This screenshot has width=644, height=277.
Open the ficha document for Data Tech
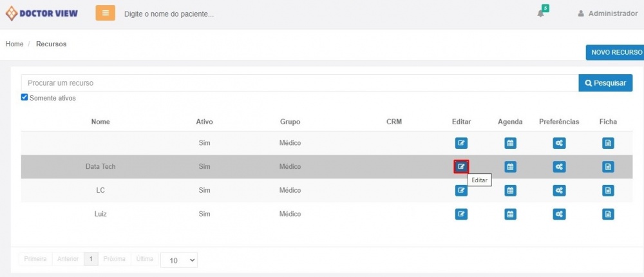pos(608,167)
